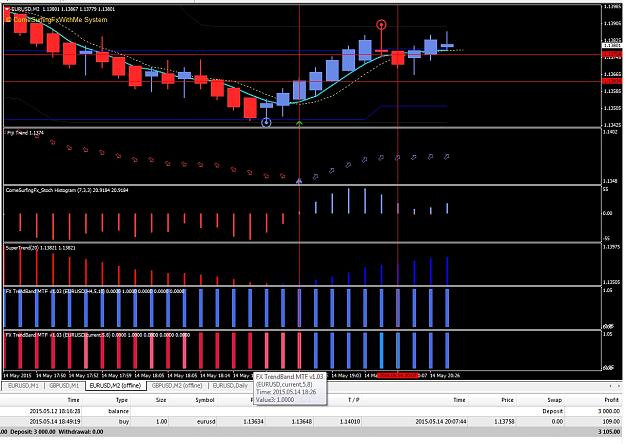Click the SuperTrend(20) indicator label
Viewport: 625px width, 444px height.
tap(40, 248)
